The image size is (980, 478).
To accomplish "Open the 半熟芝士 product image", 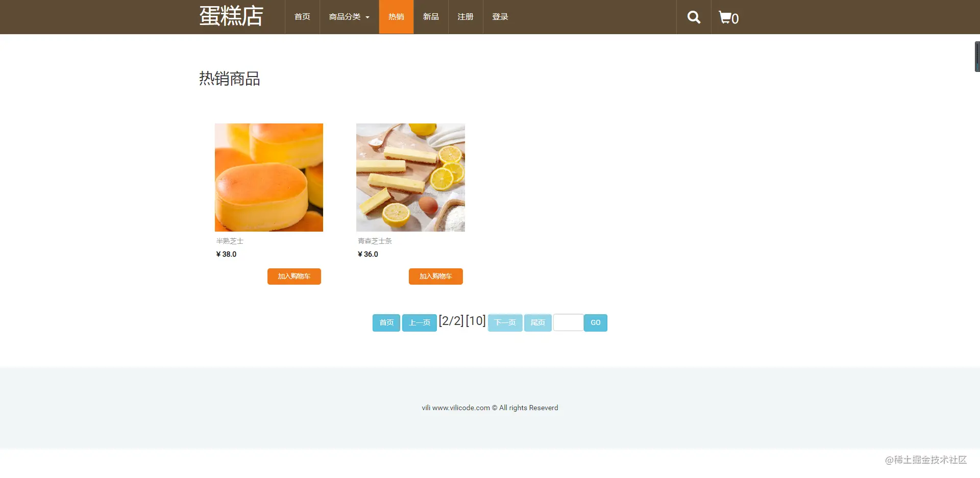I will coord(269,178).
